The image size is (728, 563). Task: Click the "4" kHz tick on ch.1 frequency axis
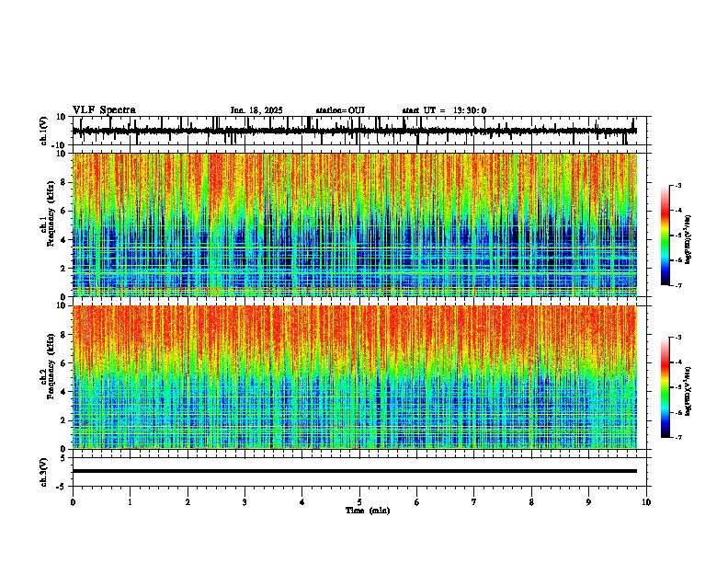[x=64, y=240]
